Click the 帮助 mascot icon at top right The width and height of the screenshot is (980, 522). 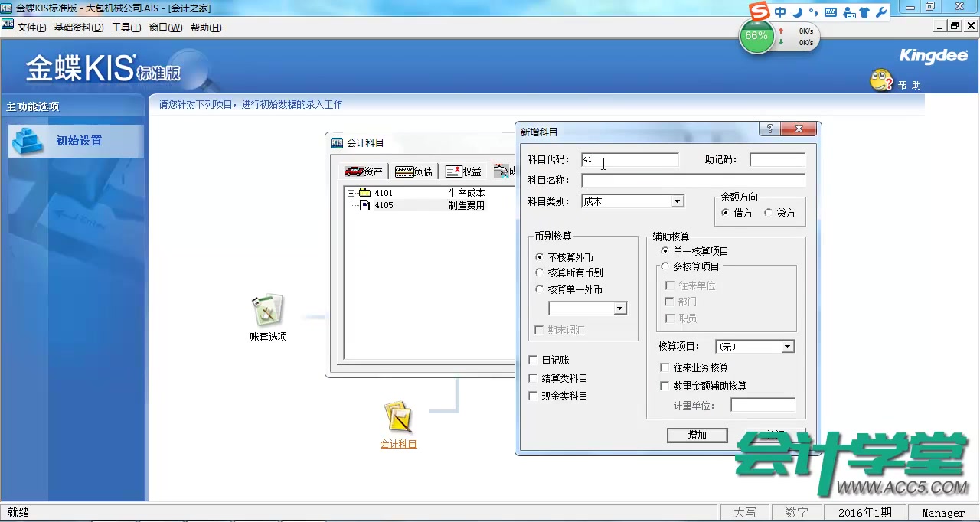tap(882, 80)
